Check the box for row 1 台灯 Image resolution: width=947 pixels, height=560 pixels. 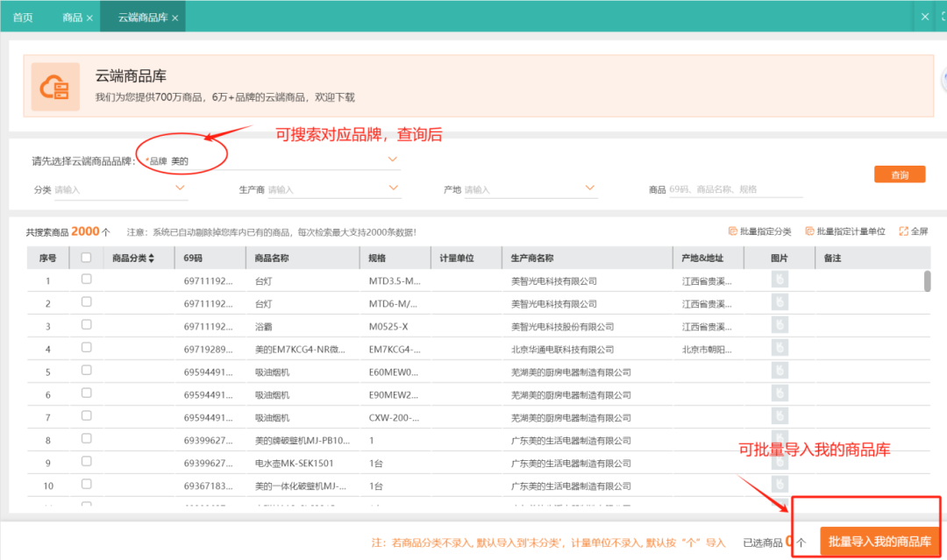pyautogui.click(x=86, y=280)
